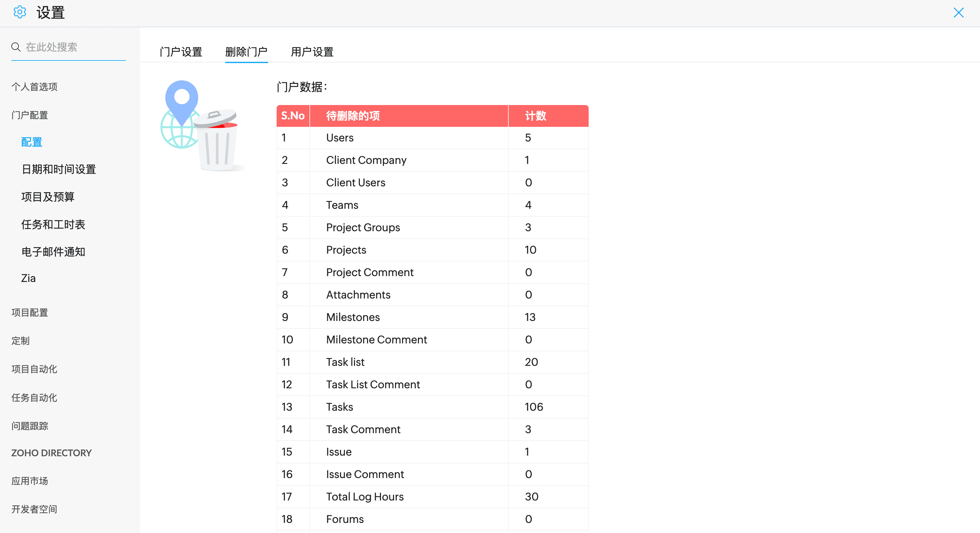Expand the 项目配置 section
980x533 pixels.
(x=30, y=313)
